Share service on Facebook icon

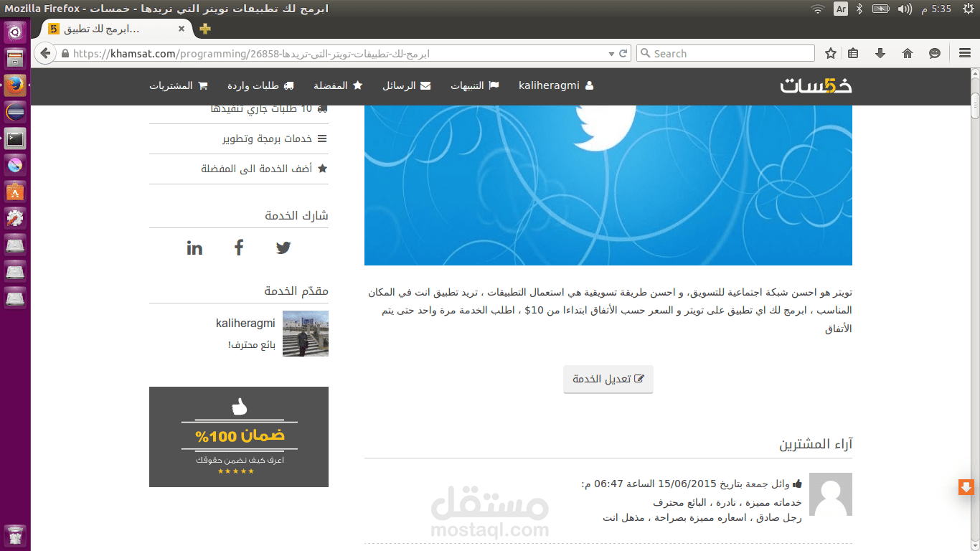(239, 248)
